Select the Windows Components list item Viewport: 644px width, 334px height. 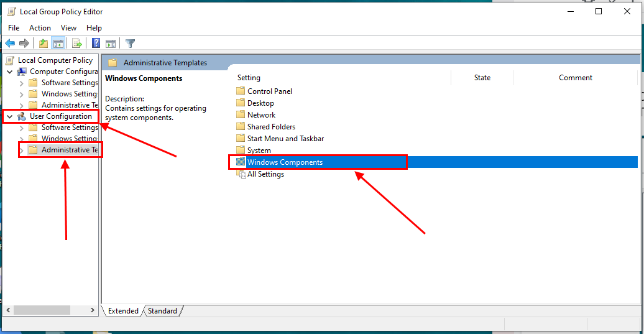[285, 162]
